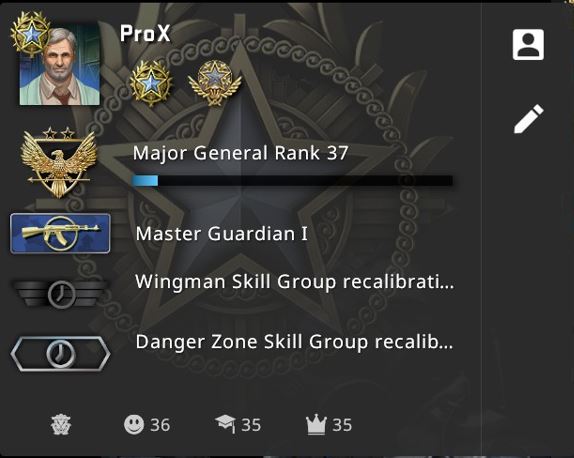
Task: Select the faded second service medal
Action: point(215,83)
